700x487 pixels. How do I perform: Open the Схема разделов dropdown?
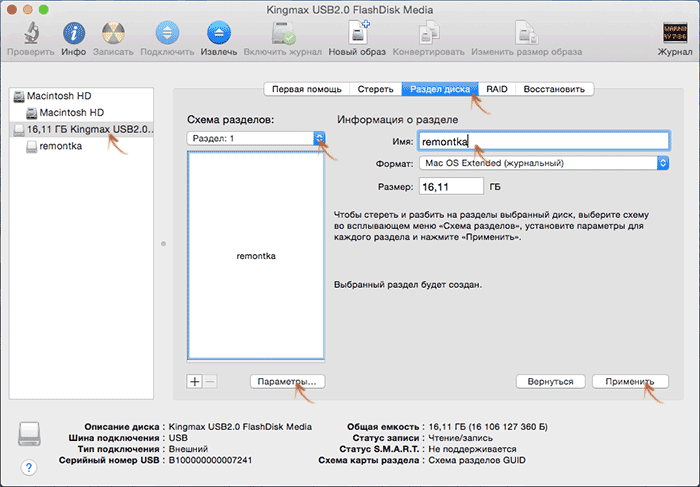(x=256, y=139)
